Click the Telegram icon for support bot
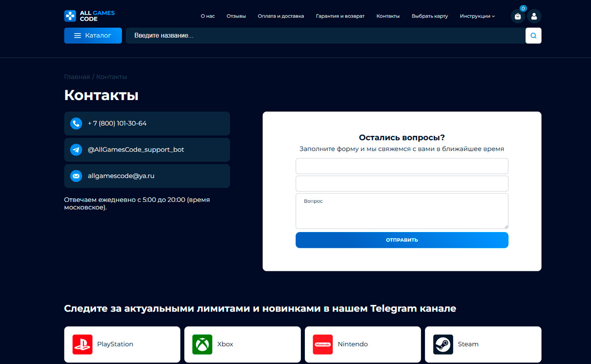This screenshot has width=591, height=364. click(x=76, y=150)
